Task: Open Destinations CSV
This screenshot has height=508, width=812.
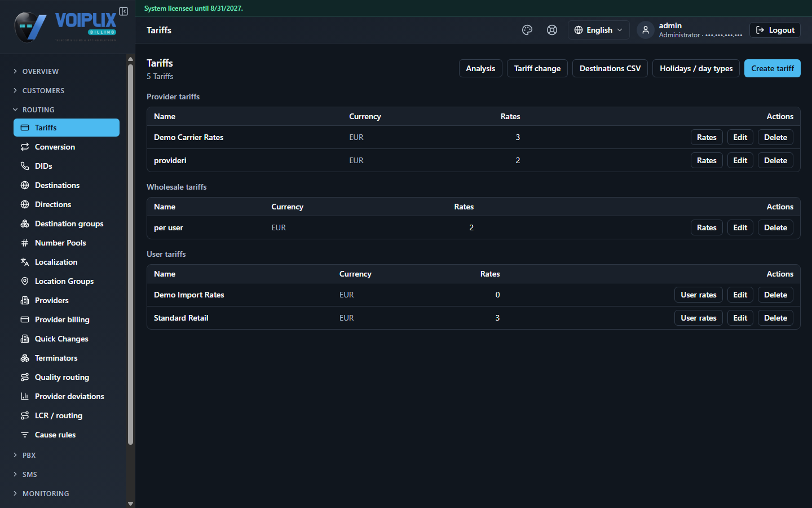Action: pyautogui.click(x=610, y=68)
